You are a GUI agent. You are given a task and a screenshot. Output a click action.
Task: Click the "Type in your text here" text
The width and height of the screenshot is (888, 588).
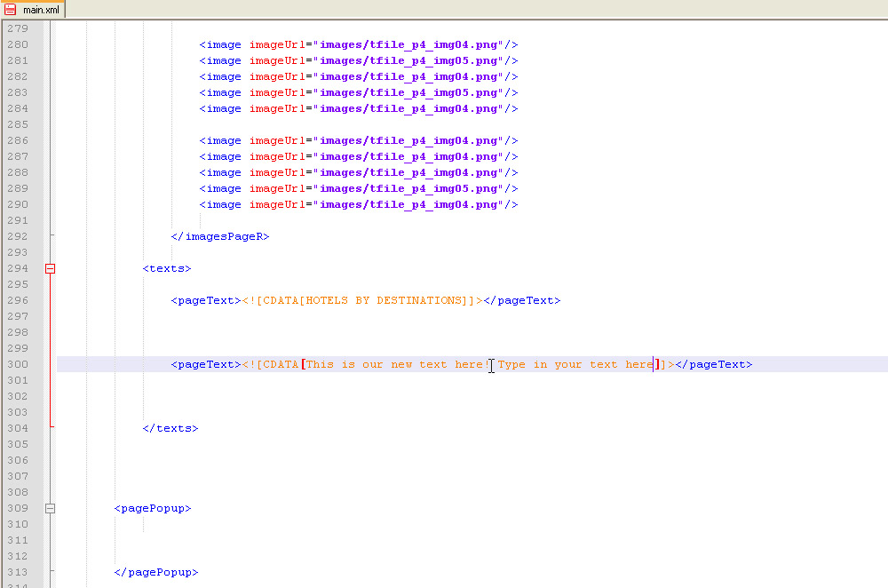[575, 364]
